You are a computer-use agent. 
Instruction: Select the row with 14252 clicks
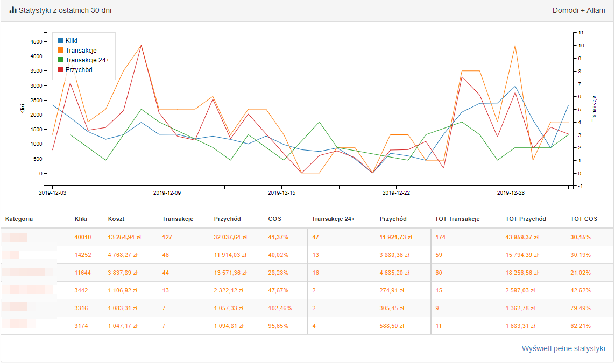coord(83,255)
